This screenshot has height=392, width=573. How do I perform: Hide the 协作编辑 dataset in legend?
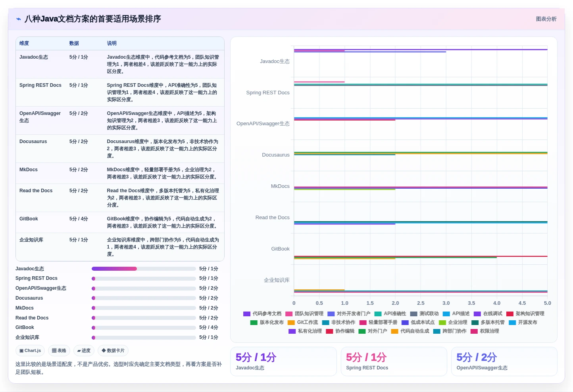pos(340,331)
